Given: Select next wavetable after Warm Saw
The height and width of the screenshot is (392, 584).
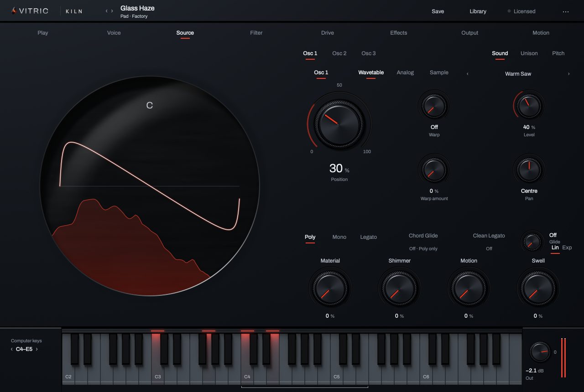Looking at the screenshot, I should (568, 74).
